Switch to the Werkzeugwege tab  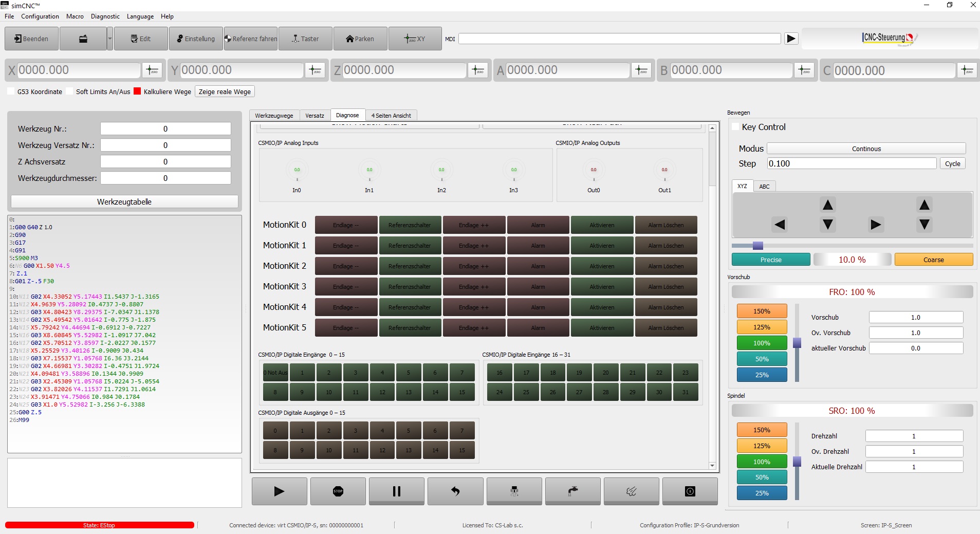pyautogui.click(x=274, y=116)
